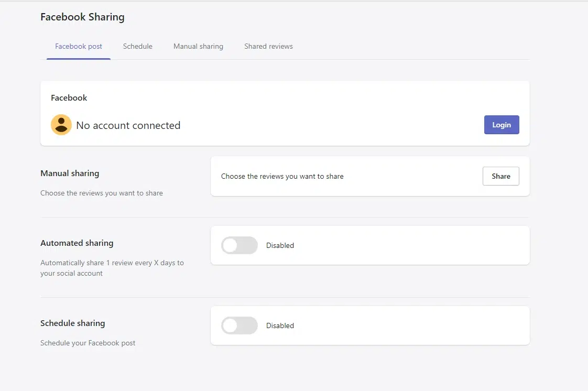The height and width of the screenshot is (391, 588).
Task: Click the Login button
Action: [x=501, y=125]
